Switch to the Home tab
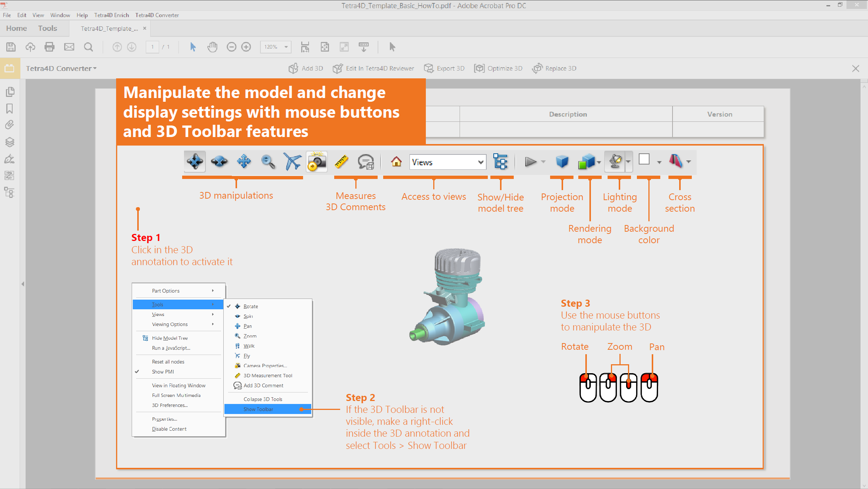Image resolution: width=868 pixels, height=489 pixels. [16, 28]
